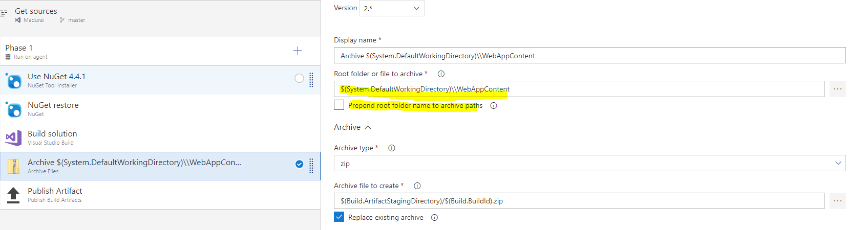Browse for root folder with ellipsis button

tap(837, 89)
